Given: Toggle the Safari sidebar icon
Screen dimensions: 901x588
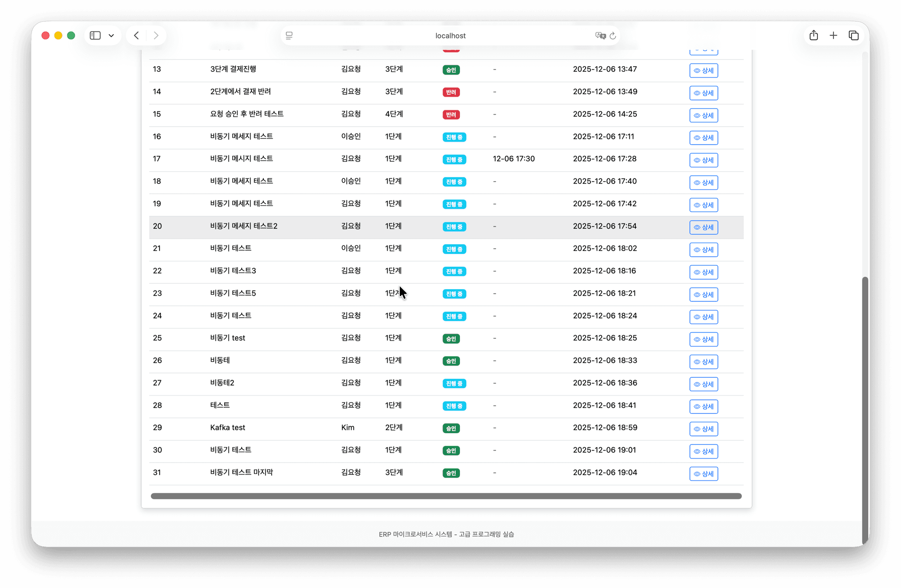Looking at the screenshot, I should [95, 36].
